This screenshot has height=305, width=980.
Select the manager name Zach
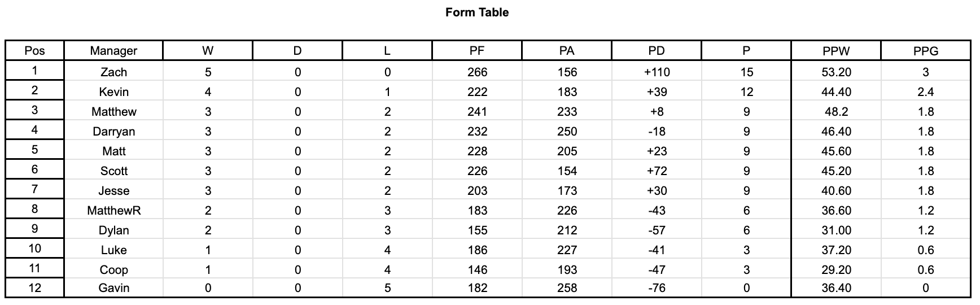point(113,72)
